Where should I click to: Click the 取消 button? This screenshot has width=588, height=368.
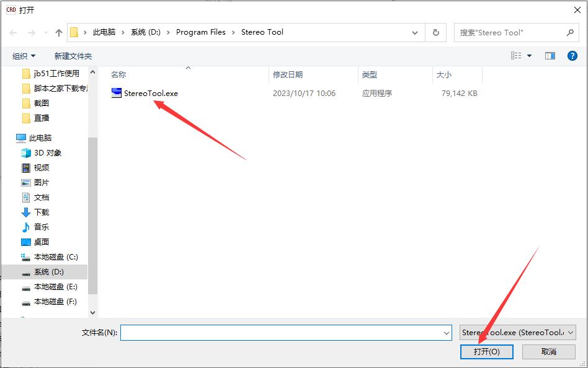(549, 351)
